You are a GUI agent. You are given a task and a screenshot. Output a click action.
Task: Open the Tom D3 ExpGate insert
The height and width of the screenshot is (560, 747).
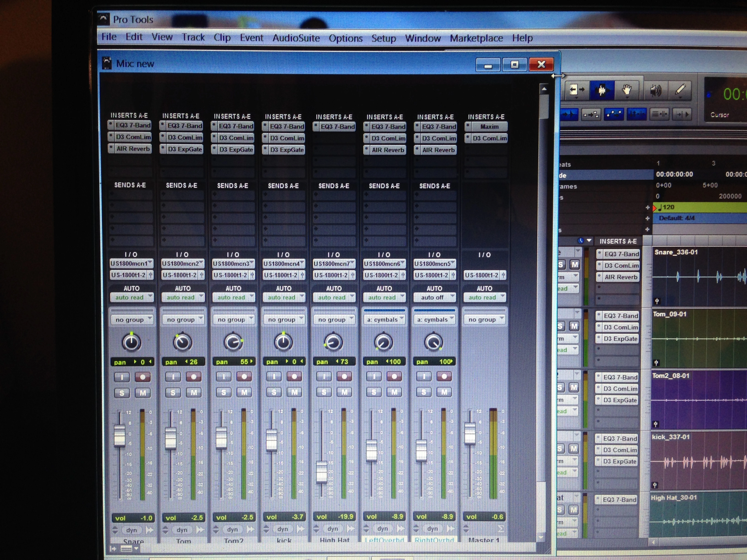(x=181, y=149)
